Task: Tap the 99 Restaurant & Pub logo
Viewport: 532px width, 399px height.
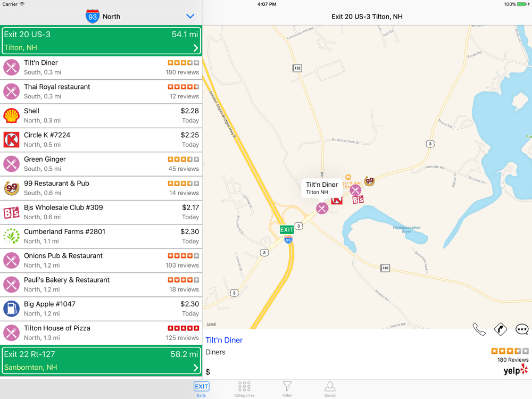Action: click(x=12, y=188)
